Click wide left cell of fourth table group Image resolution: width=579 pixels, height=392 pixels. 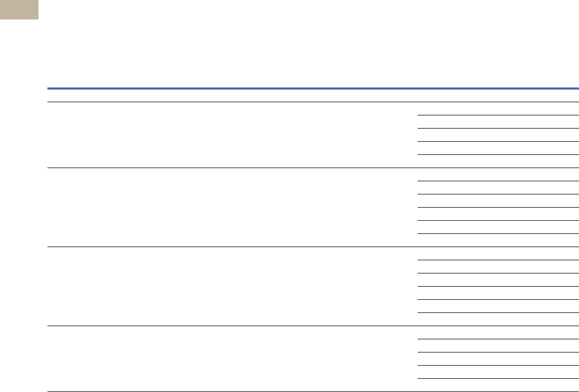[x=232, y=359]
